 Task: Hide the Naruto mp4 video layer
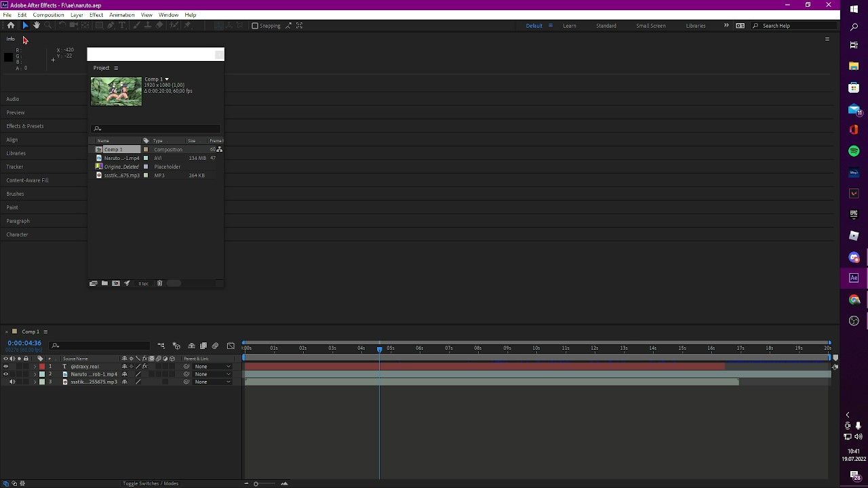click(x=5, y=374)
